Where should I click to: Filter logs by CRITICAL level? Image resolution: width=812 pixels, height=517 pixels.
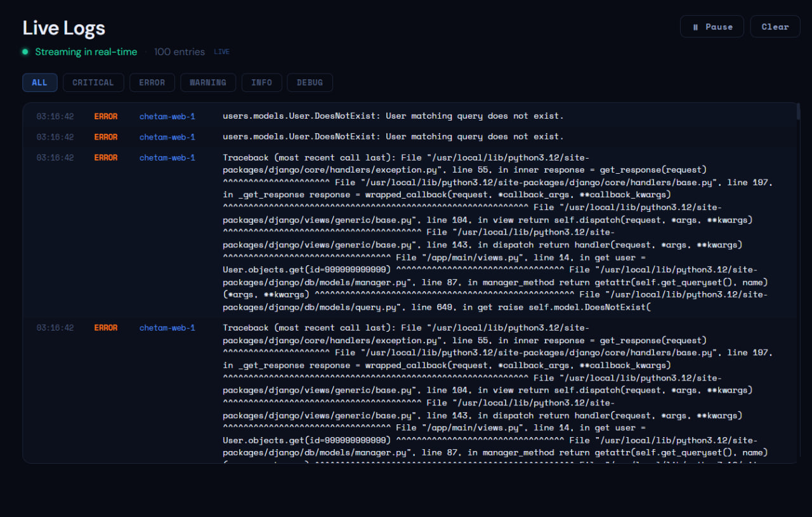[x=93, y=82]
